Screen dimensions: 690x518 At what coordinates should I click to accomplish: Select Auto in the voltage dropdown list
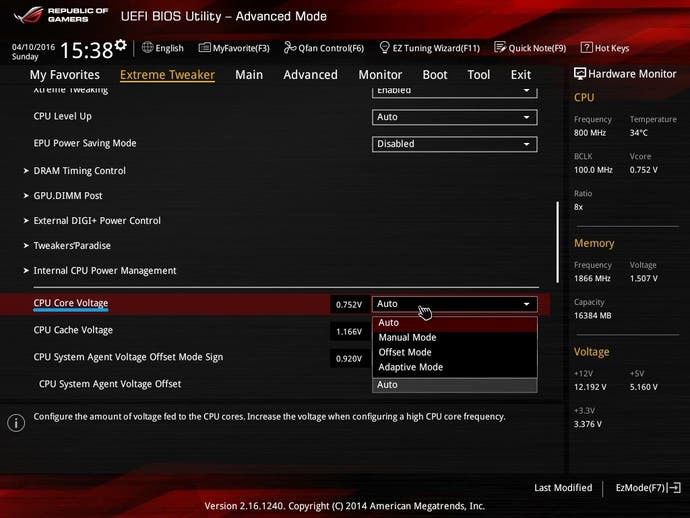pos(455,323)
